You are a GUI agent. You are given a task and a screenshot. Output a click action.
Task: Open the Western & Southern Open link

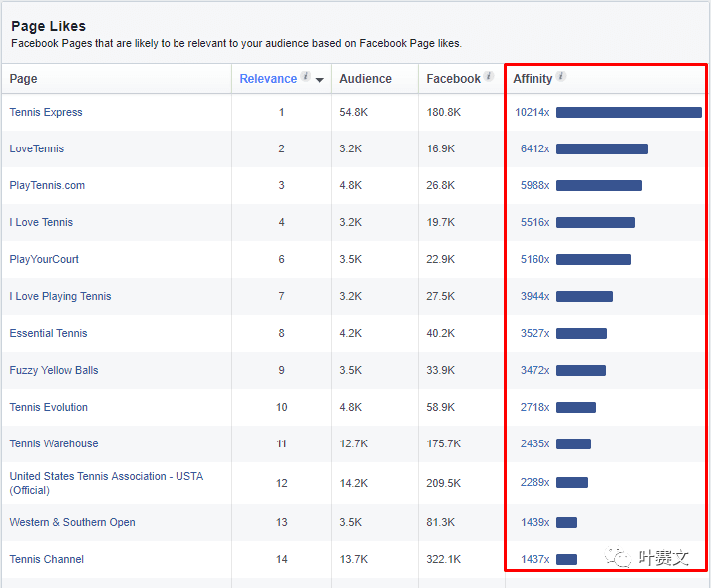[72, 523]
